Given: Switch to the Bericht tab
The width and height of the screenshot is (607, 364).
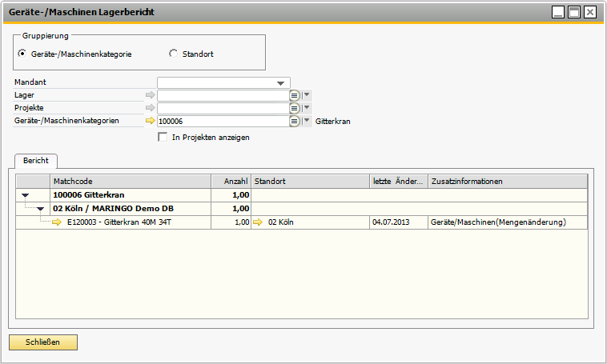Looking at the screenshot, I should pyautogui.click(x=34, y=161).
